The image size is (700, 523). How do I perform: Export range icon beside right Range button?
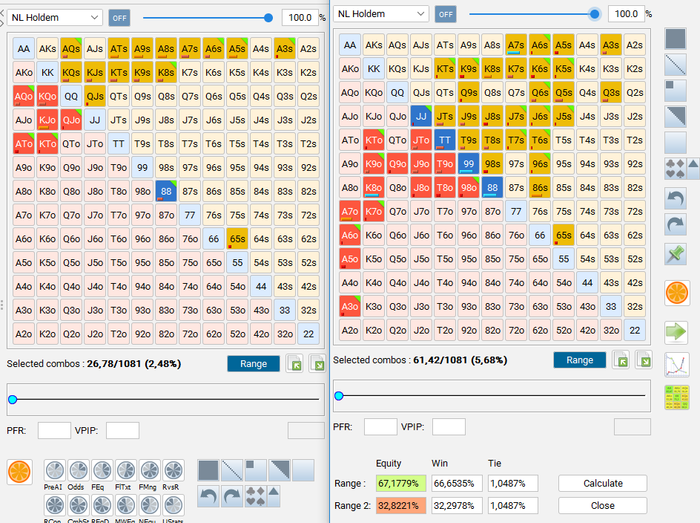point(644,360)
